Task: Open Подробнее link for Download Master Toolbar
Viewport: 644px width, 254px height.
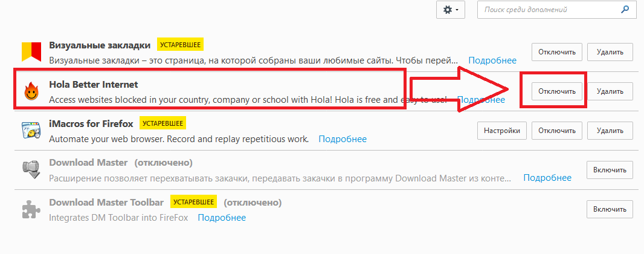Action: [222, 218]
